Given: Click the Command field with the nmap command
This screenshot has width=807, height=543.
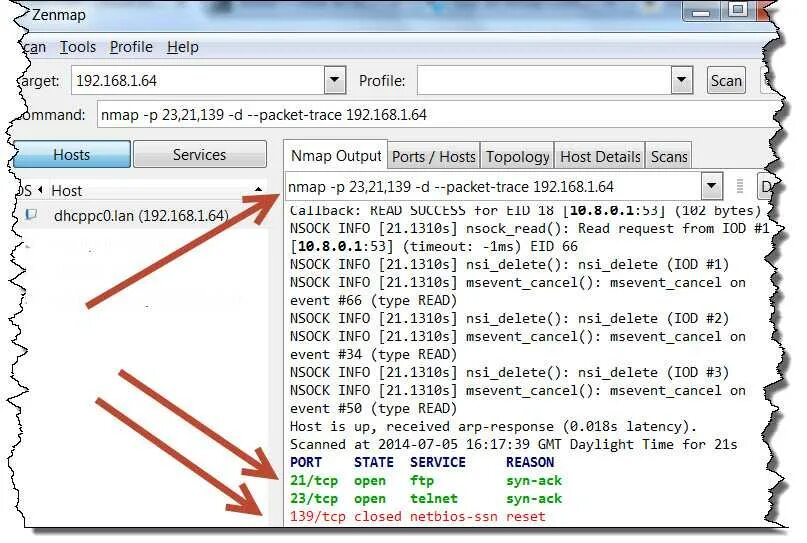Looking at the screenshot, I should point(437,115).
